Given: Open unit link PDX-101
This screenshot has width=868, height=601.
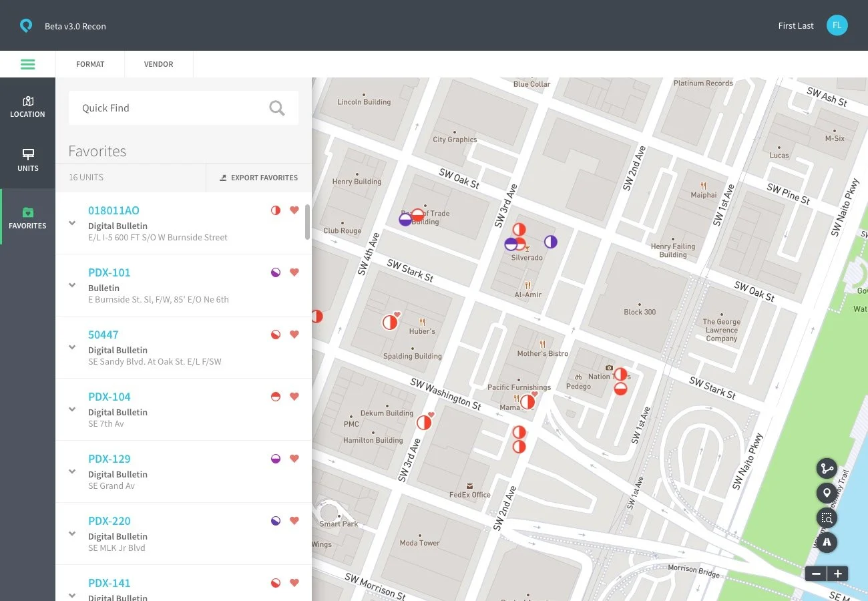Looking at the screenshot, I should pyautogui.click(x=110, y=272).
